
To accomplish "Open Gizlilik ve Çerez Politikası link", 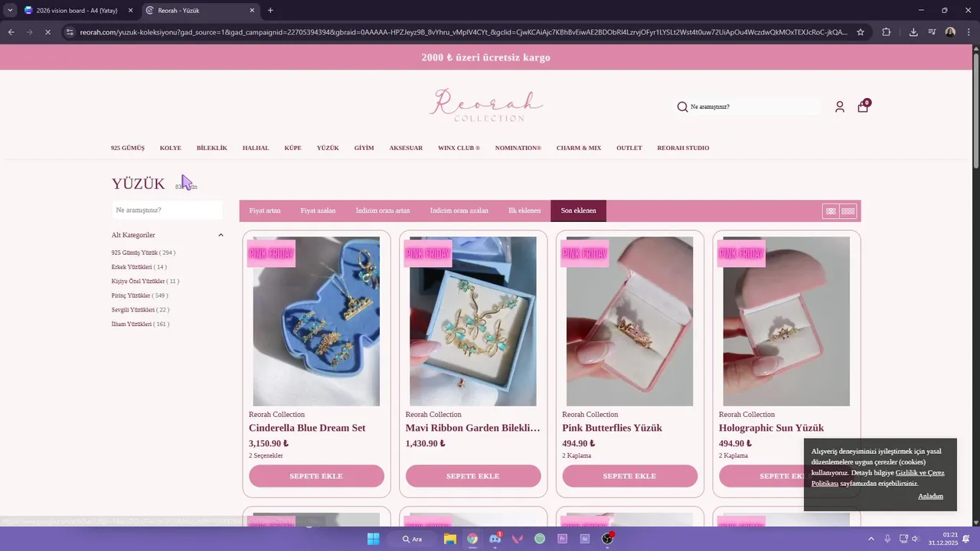I will [878, 478].
